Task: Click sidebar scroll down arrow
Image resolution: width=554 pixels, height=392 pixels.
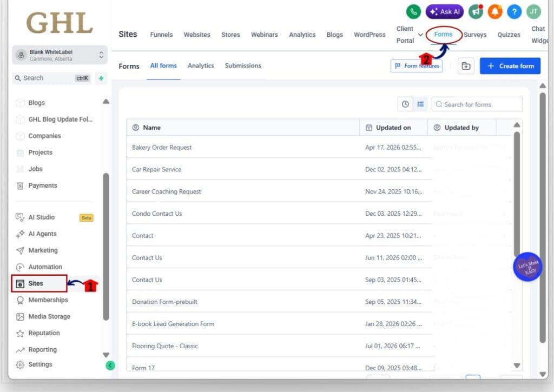Action: tap(105, 355)
